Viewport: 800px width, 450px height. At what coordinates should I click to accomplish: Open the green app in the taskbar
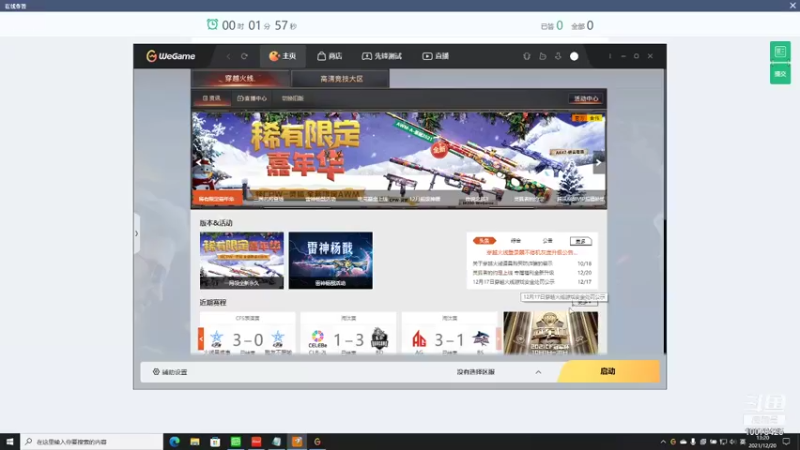[236, 442]
